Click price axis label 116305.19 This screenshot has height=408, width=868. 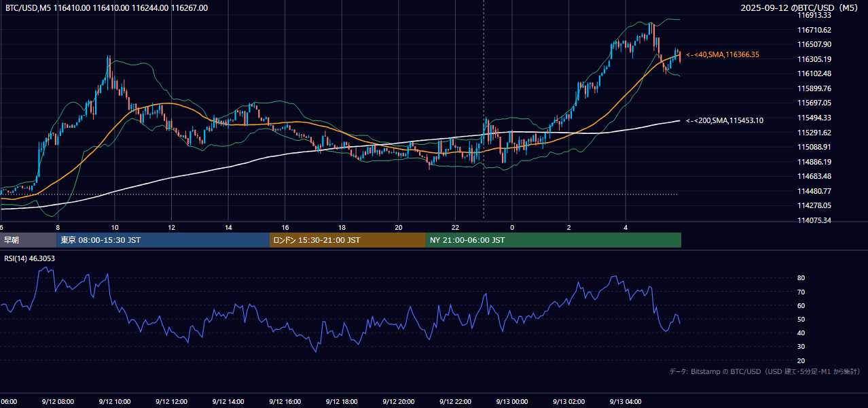[x=815, y=59]
